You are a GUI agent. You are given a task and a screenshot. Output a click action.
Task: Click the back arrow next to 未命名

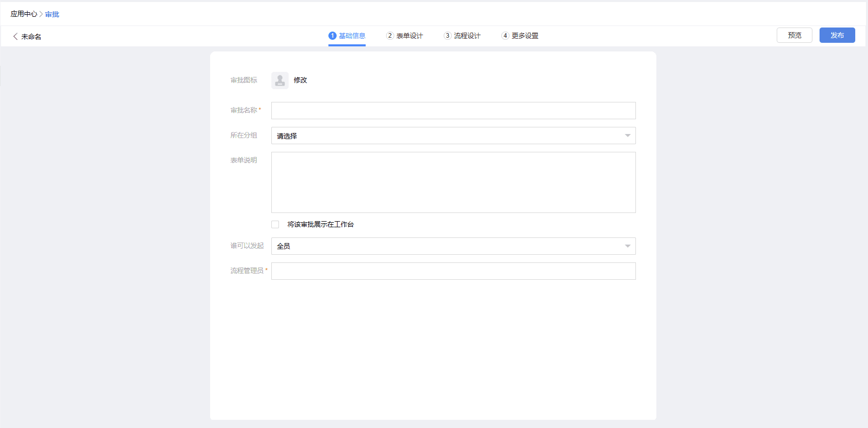(15, 37)
